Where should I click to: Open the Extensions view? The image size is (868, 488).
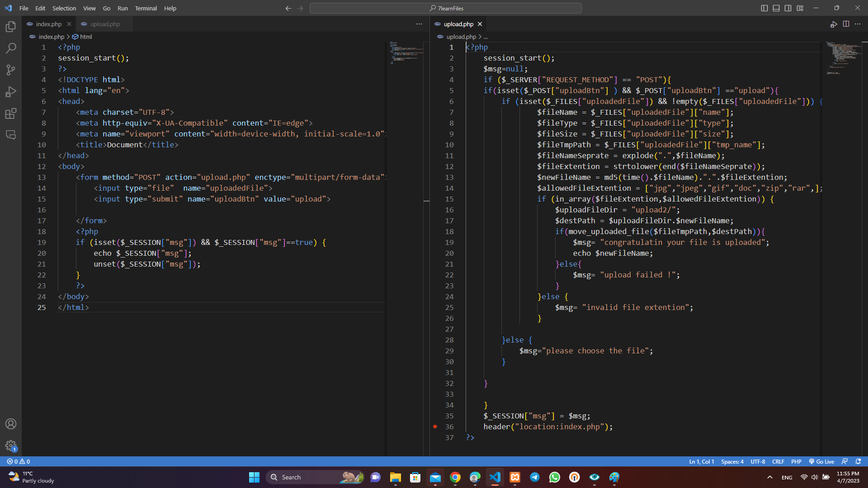11,113
